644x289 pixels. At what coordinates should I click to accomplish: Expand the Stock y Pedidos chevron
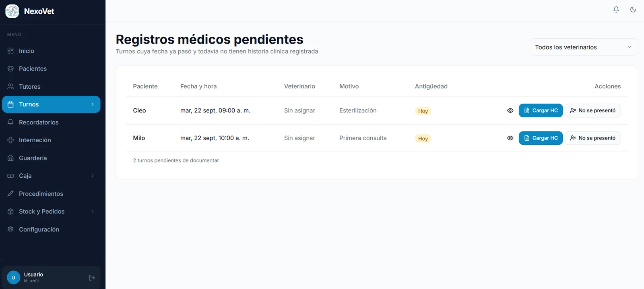point(93,211)
